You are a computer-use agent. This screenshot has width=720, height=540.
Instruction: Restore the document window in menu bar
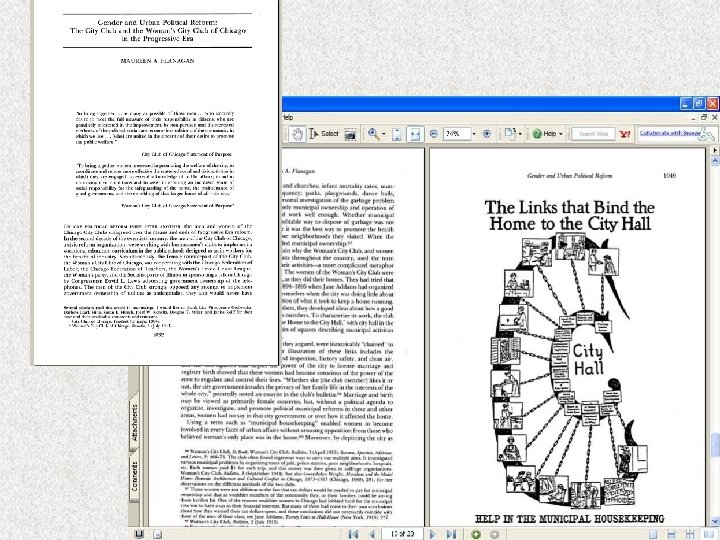click(704, 118)
